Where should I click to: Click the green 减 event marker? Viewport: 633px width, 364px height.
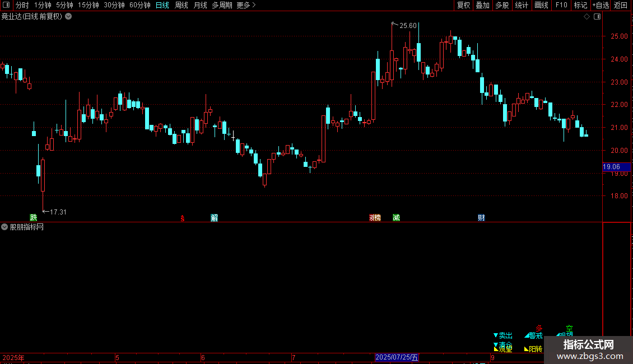397,218
